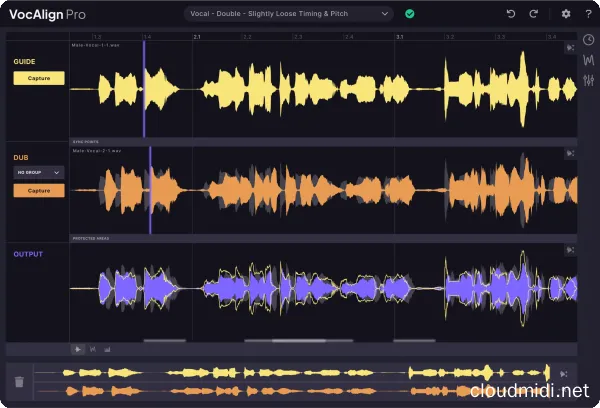This screenshot has height=408, width=600.
Task: Click the OUTPUT track label
Action: point(28,254)
